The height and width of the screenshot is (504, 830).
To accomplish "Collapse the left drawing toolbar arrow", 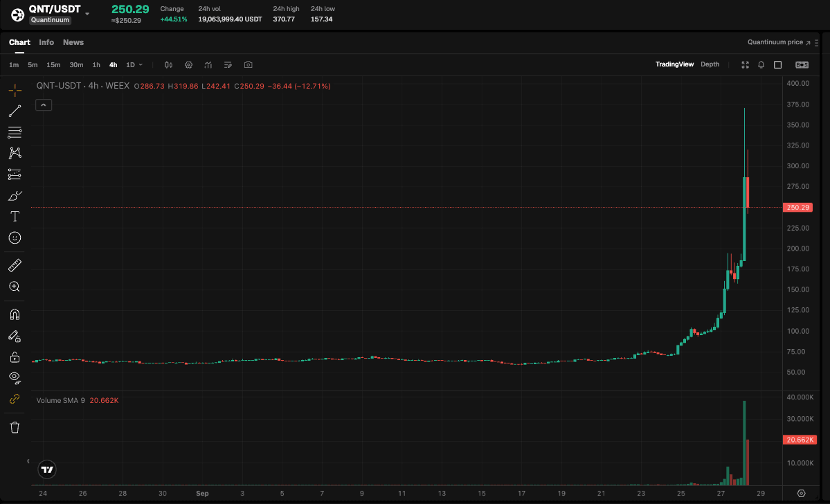I will point(28,461).
